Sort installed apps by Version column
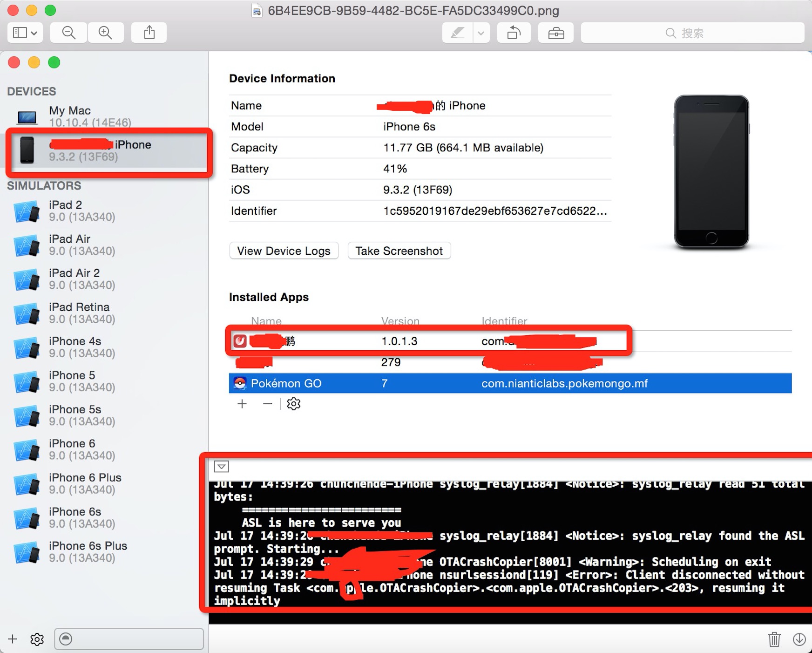Viewport: 812px width, 653px height. [x=400, y=321]
